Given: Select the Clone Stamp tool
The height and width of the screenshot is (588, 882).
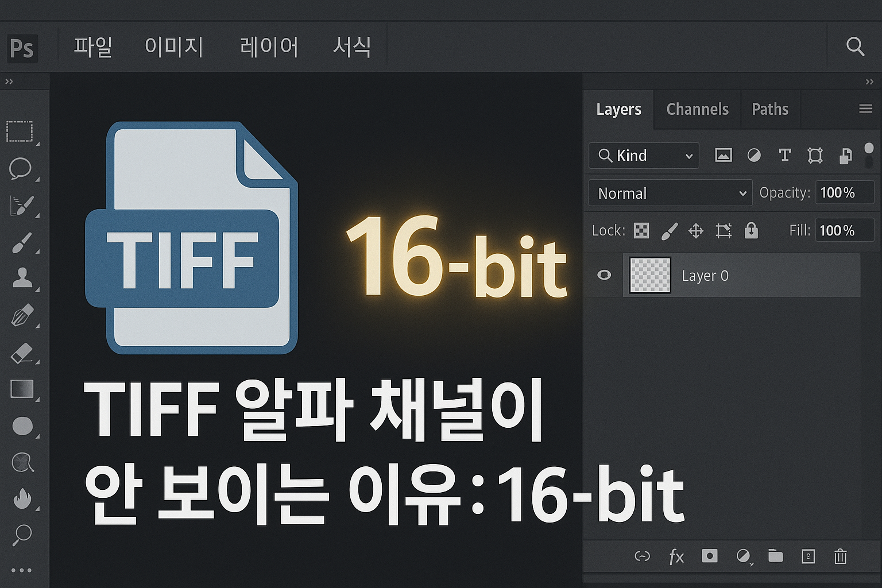Looking at the screenshot, I should [x=22, y=278].
